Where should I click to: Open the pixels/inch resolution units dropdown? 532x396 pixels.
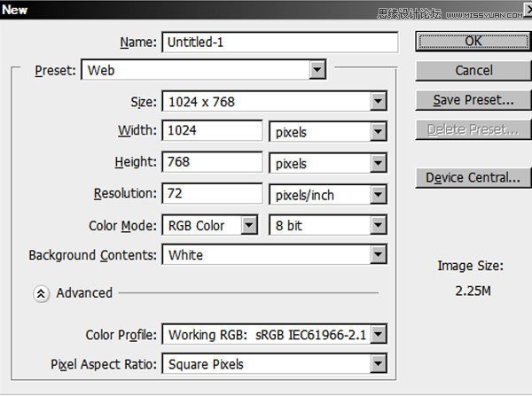328,195
